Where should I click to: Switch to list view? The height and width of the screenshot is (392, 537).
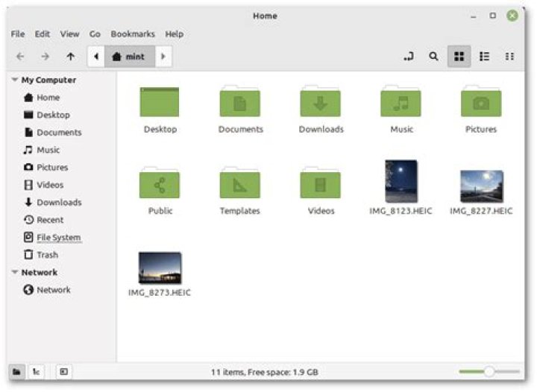[484, 57]
